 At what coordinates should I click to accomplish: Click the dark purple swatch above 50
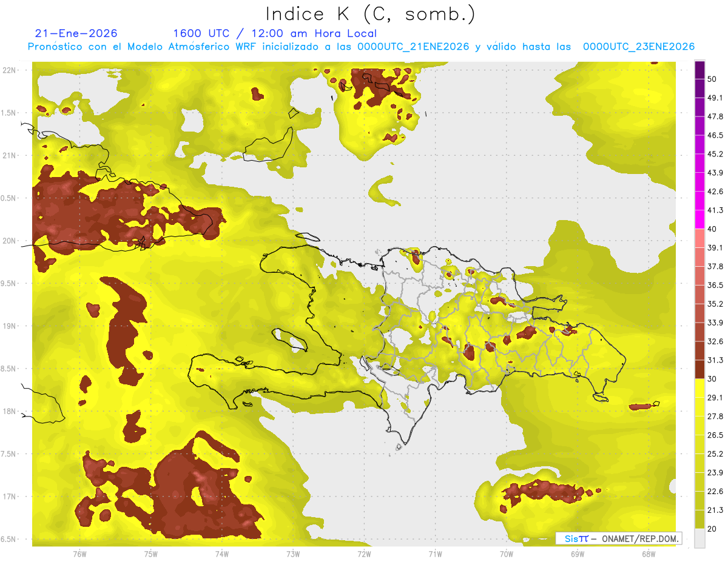(x=699, y=70)
